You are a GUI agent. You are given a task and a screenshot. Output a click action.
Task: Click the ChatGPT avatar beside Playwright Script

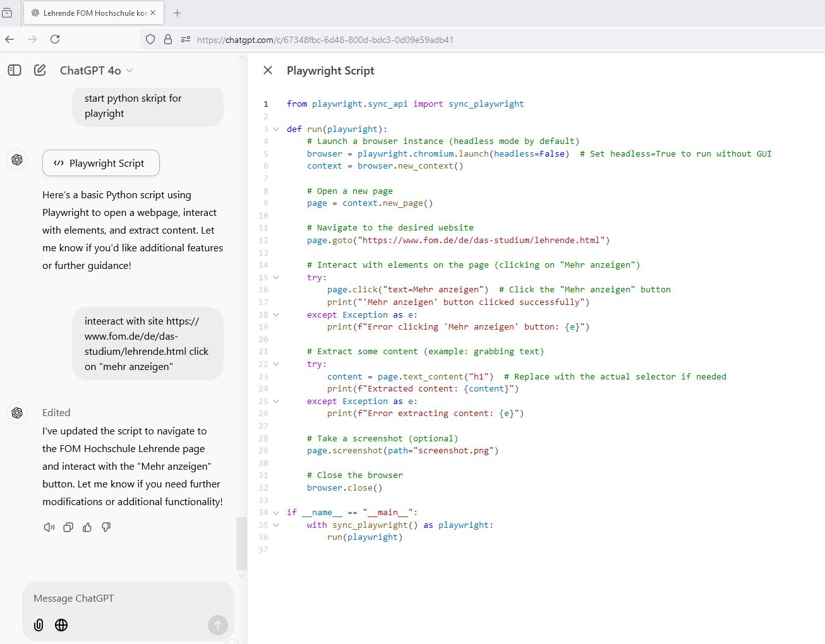[17, 160]
